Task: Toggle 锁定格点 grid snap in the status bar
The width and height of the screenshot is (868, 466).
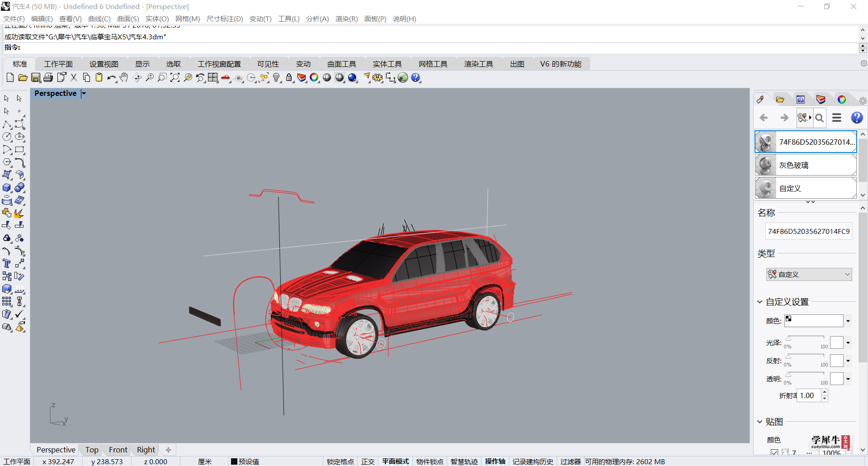Action: coord(340,461)
